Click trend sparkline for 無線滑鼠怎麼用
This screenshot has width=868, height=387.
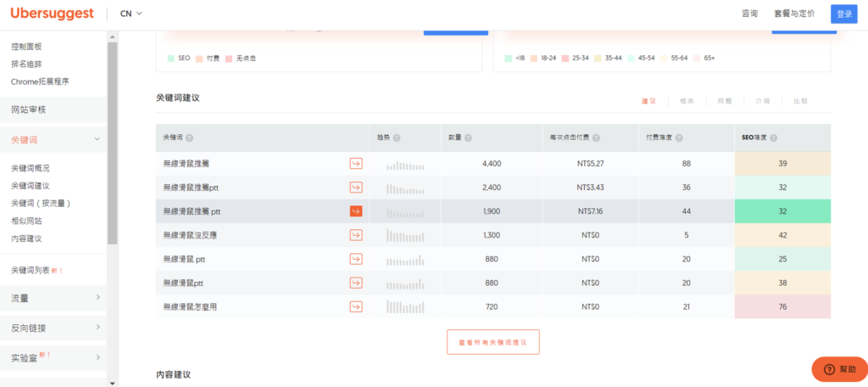[x=405, y=307]
